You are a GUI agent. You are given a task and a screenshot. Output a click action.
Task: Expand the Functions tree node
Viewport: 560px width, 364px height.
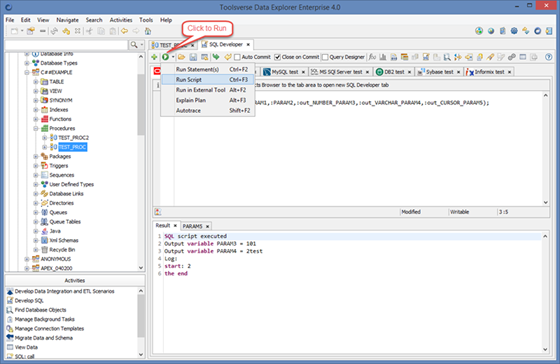(x=36, y=119)
